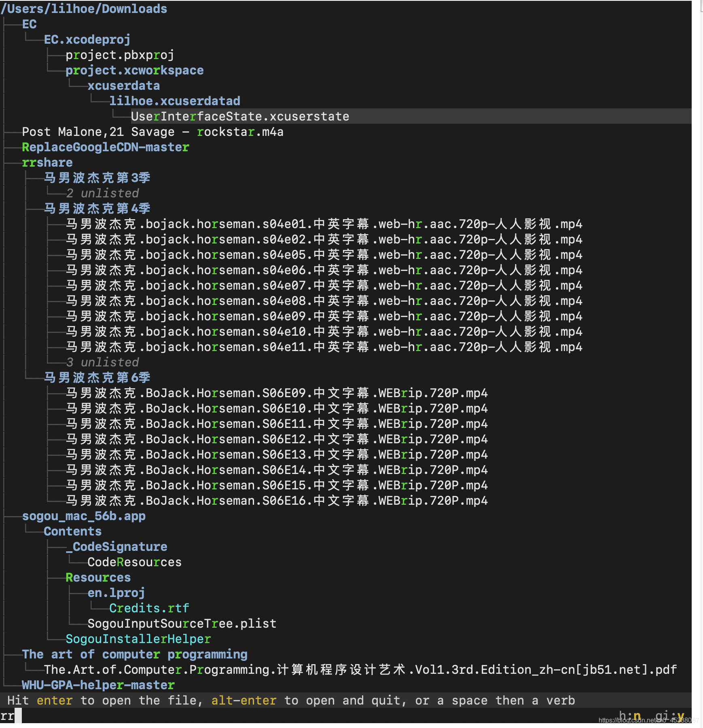Select lilhoe.xcuserdatad folder
This screenshot has height=728, width=703.
(x=175, y=101)
